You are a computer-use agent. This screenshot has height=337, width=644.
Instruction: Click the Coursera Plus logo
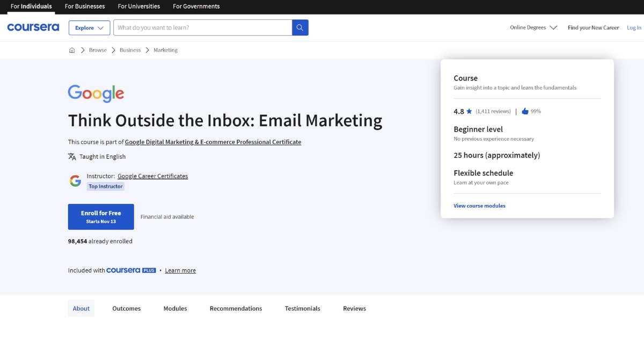[131, 270]
